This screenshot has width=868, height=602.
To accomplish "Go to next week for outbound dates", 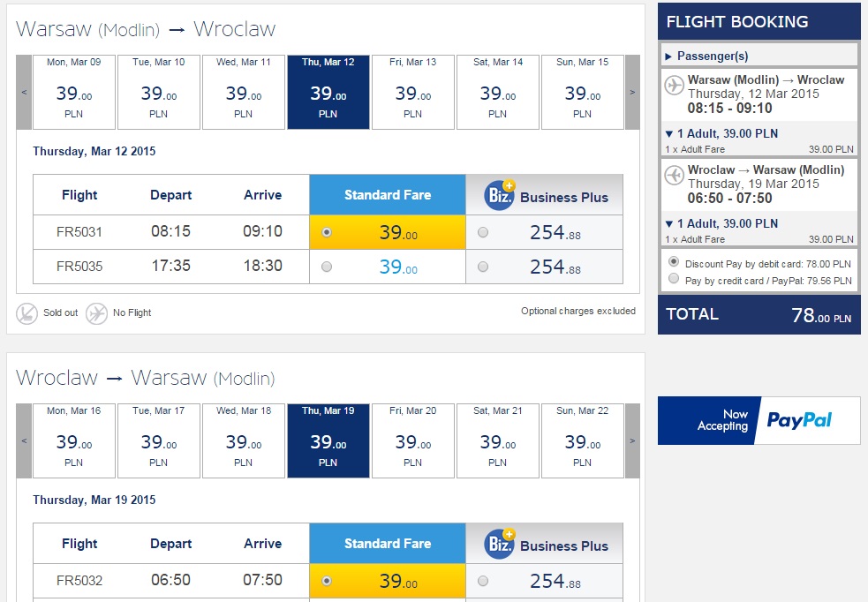I will click(x=632, y=92).
